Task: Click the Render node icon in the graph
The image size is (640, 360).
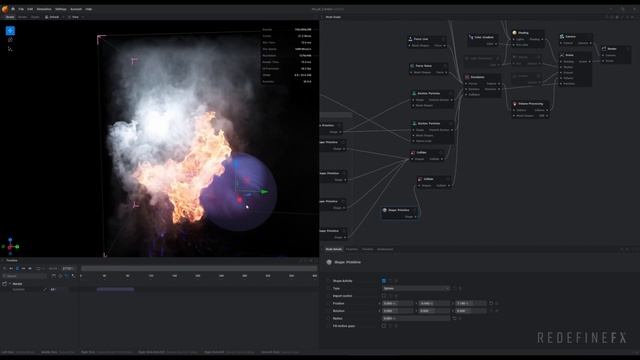Action: coord(604,49)
